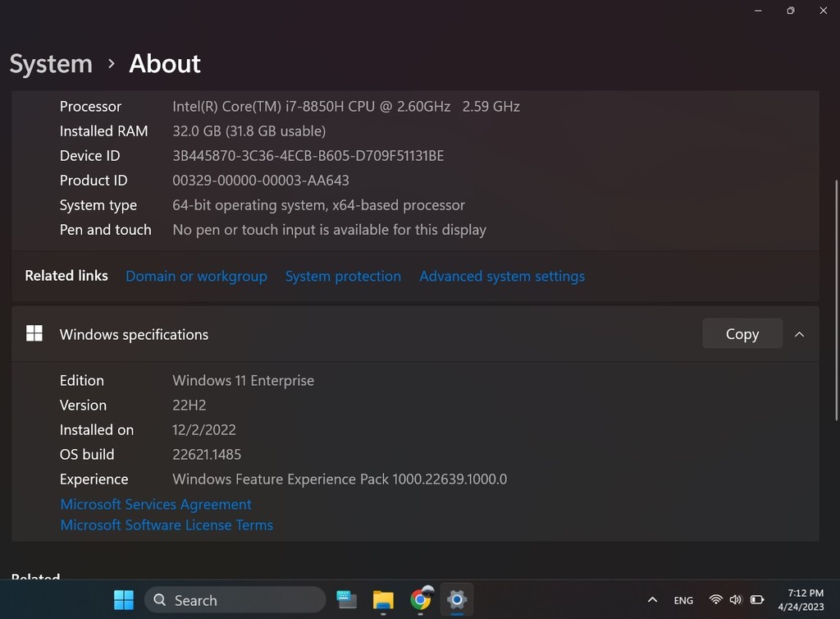Screen dimensions: 840x619
Task: Show hidden system tray icons
Action: coord(652,600)
